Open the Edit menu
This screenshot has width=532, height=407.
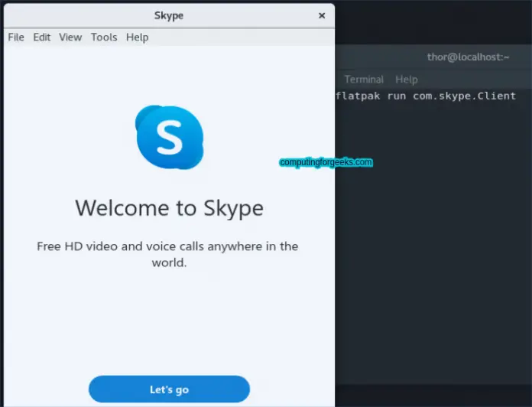coord(41,37)
